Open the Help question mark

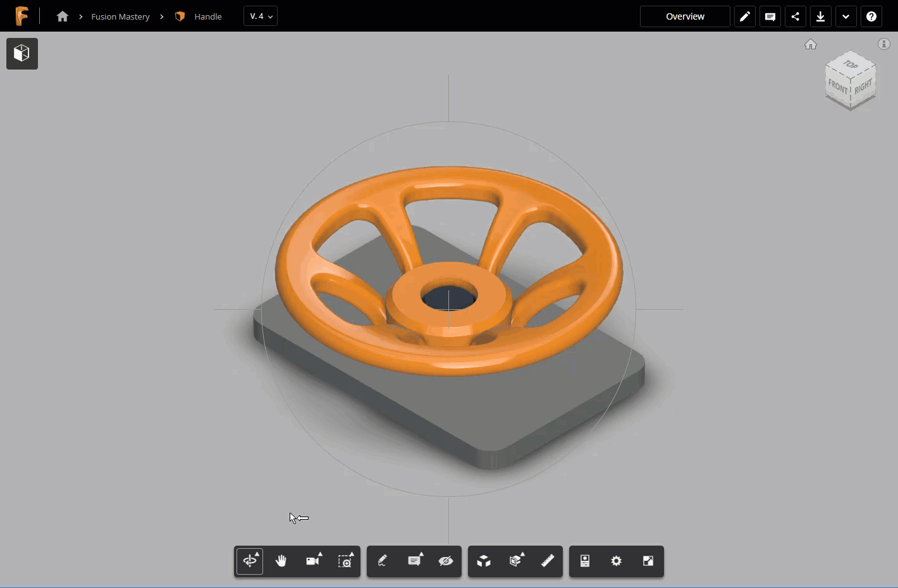(x=871, y=16)
